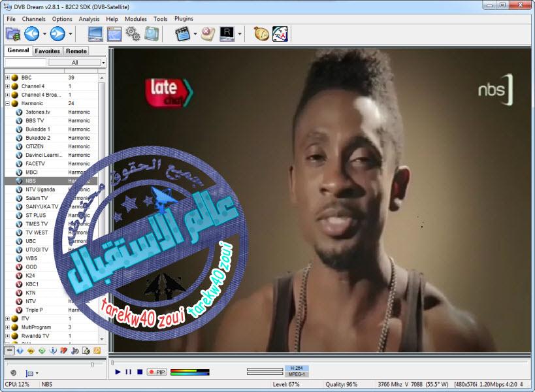Image resolution: width=535 pixels, height=392 pixels.
Task: Switch to the Favorites tab
Action: [48, 51]
